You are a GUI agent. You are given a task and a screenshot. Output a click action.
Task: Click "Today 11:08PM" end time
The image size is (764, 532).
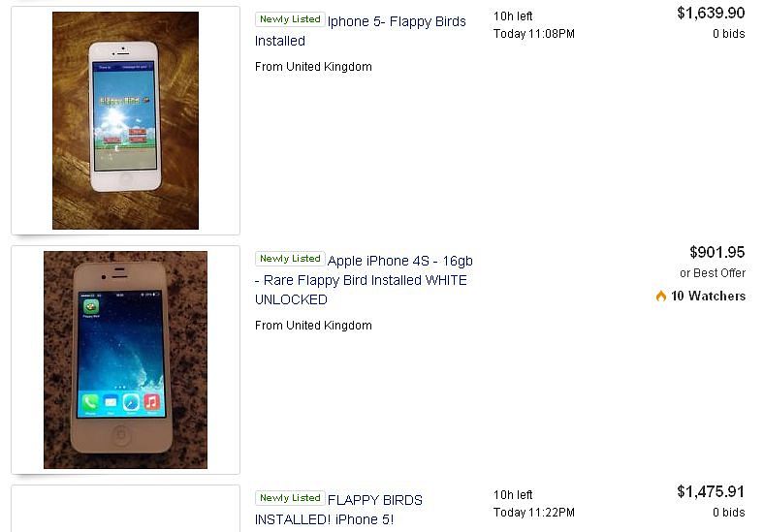click(x=534, y=34)
